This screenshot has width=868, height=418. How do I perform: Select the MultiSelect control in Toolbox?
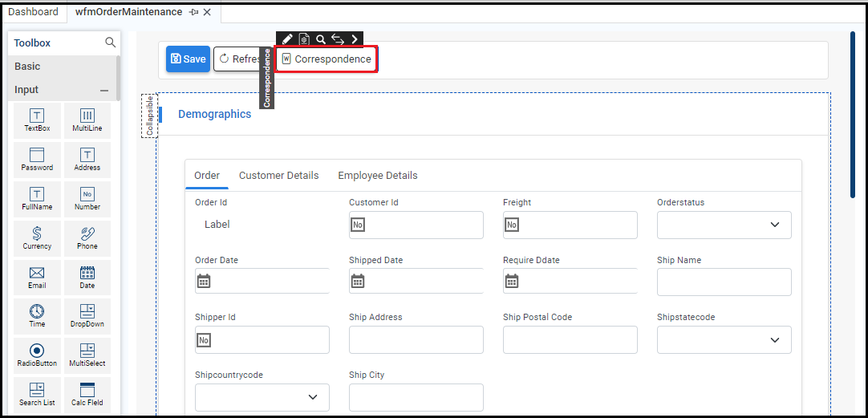point(87,356)
